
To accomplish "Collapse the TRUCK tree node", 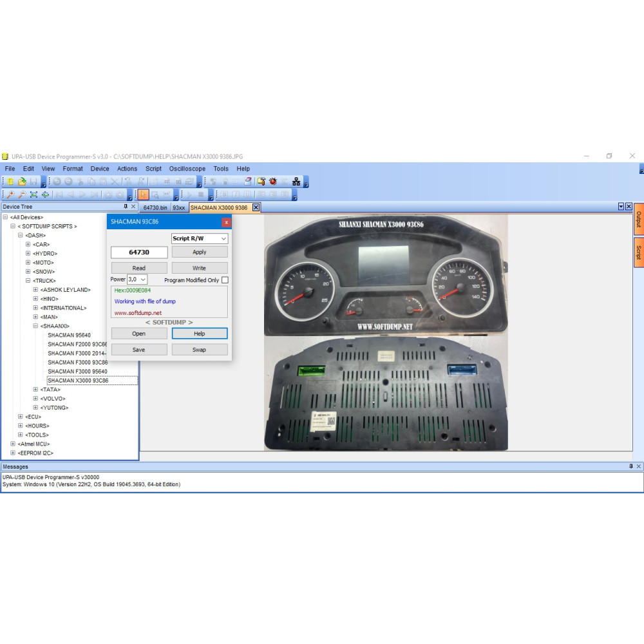I will point(28,281).
